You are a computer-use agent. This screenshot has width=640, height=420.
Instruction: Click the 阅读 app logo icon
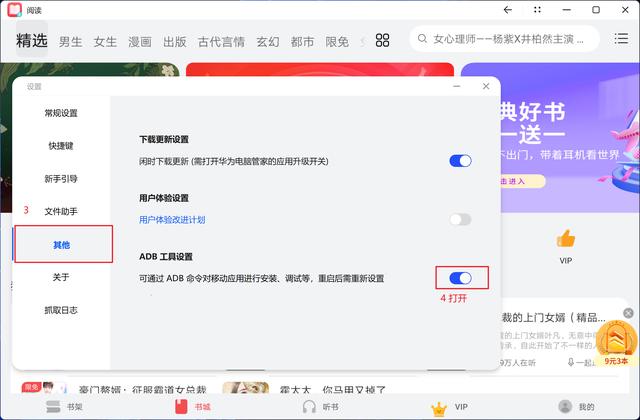point(15,10)
